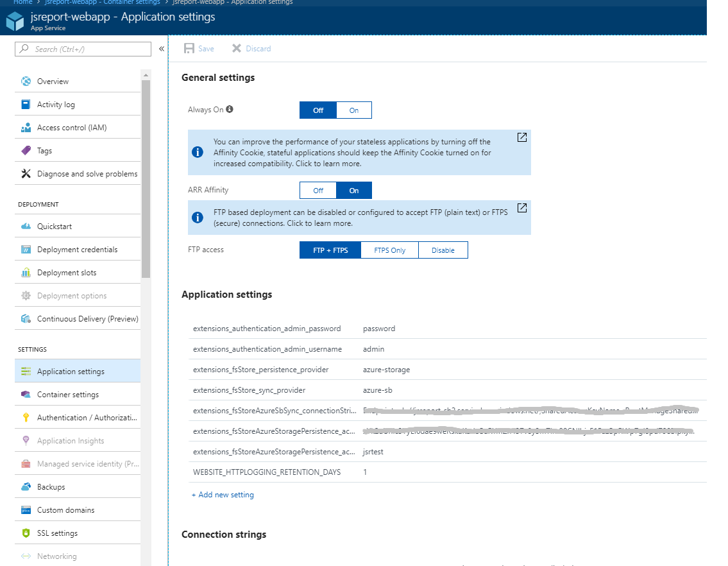728x566 pixels.
Task: Click the Application Insights lightbulb icon
Action: [26, 440]
